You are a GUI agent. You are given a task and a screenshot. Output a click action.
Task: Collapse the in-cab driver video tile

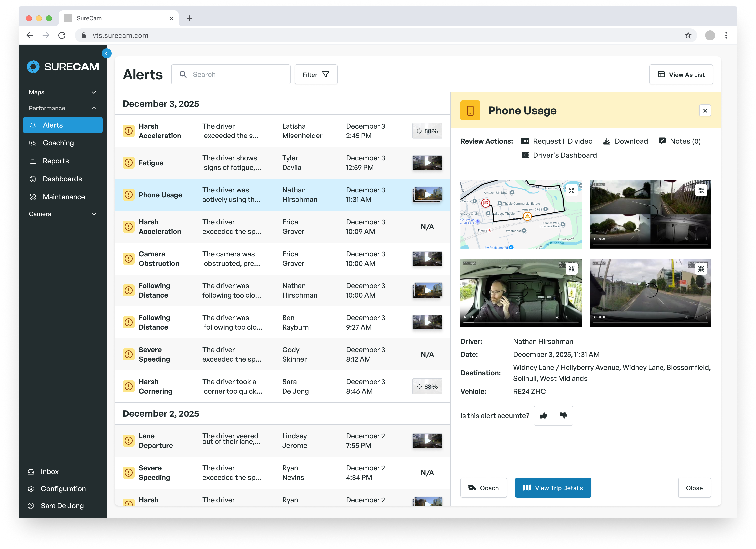[572, 269]
